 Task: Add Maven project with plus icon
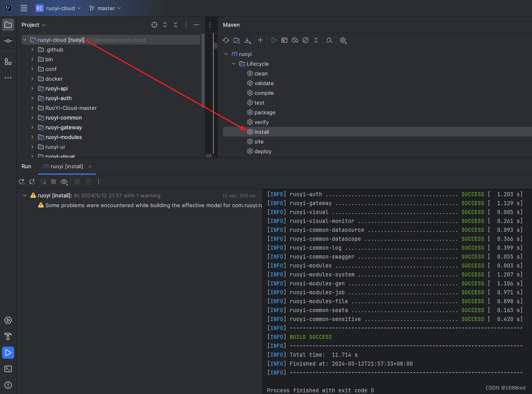coord(261,40)
